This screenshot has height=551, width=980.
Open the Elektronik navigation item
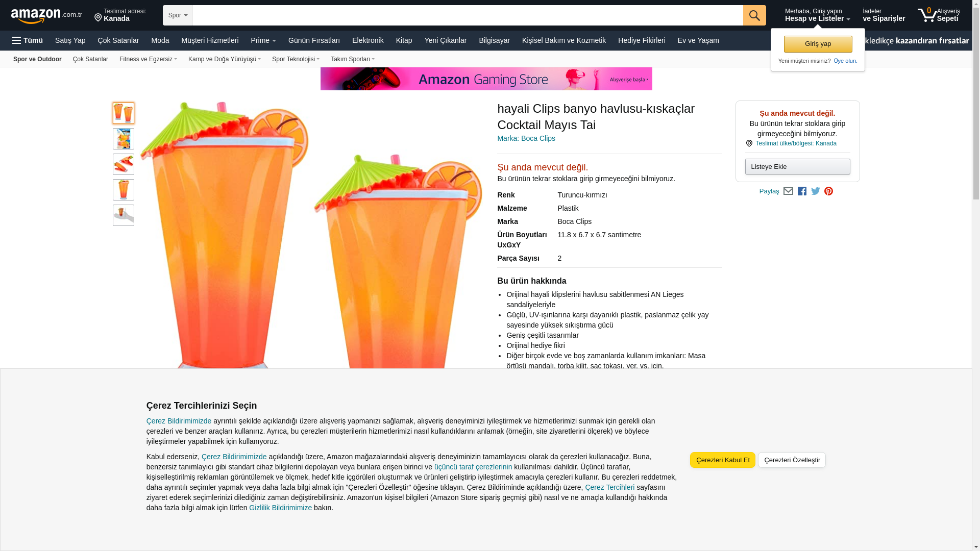pos(367,40)
